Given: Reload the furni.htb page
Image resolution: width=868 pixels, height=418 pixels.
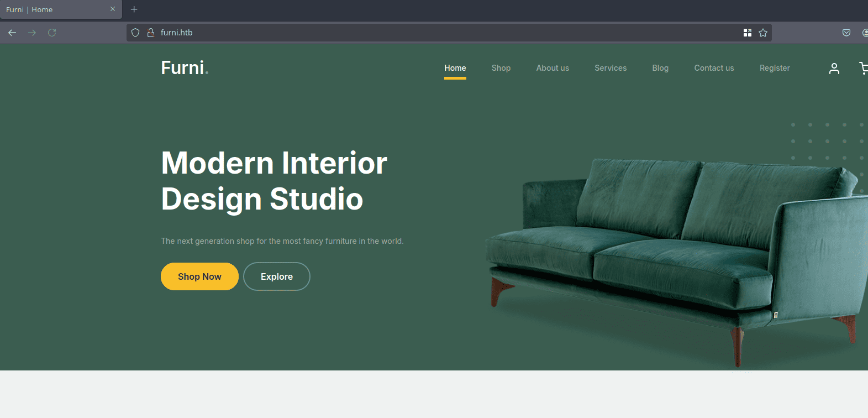Looking at the screenshot, I should (x=52, y=33).
